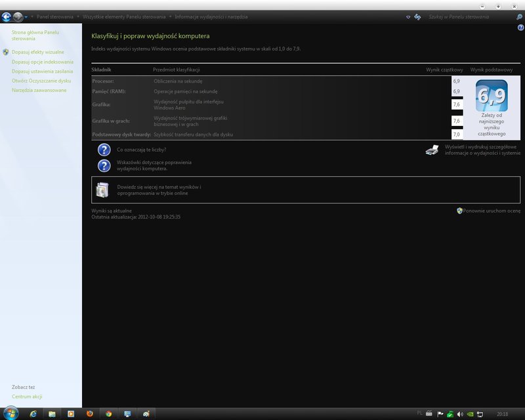
Task: Click question mark icon beside 'Co oznaczają te liczby?'
Action: 104,150
